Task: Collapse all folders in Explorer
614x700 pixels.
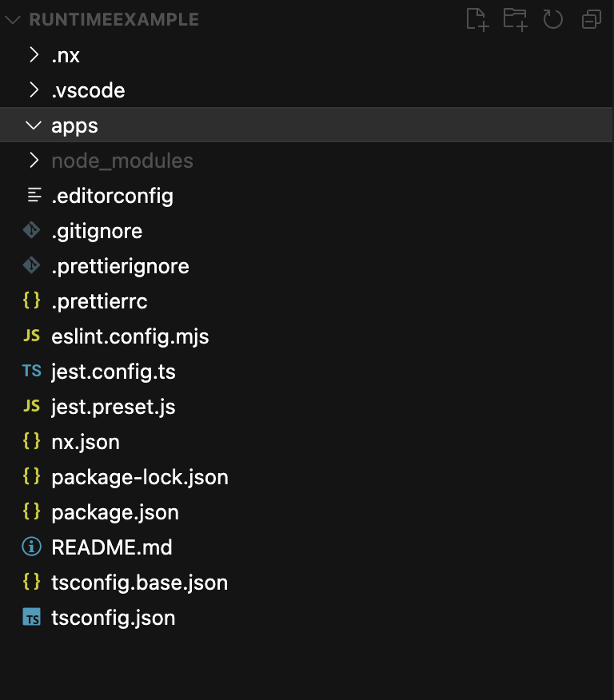Action: click(x=592, y=20)
